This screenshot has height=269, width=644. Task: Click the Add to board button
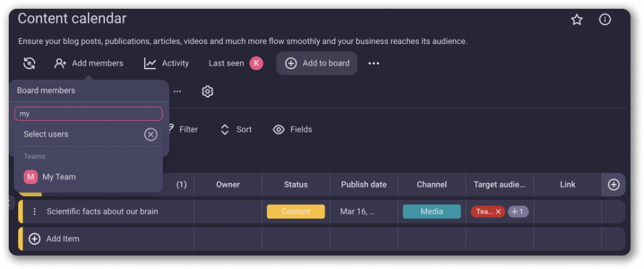(x=317, y=63)
